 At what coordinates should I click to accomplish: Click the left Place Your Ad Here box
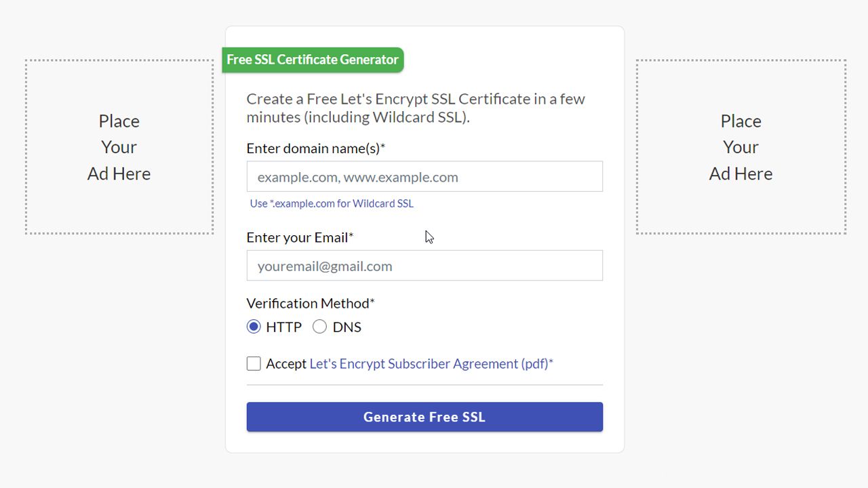[x=119, y=147]
